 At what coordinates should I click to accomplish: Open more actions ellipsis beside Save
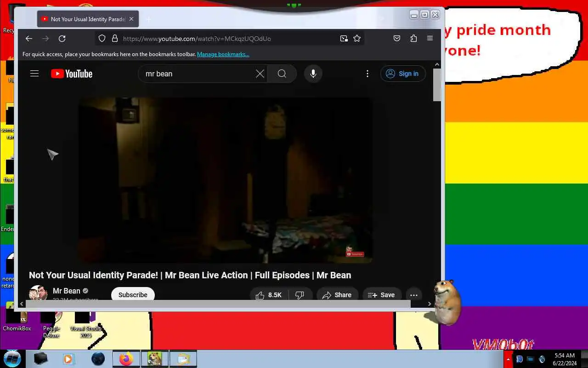coord(413,295)
